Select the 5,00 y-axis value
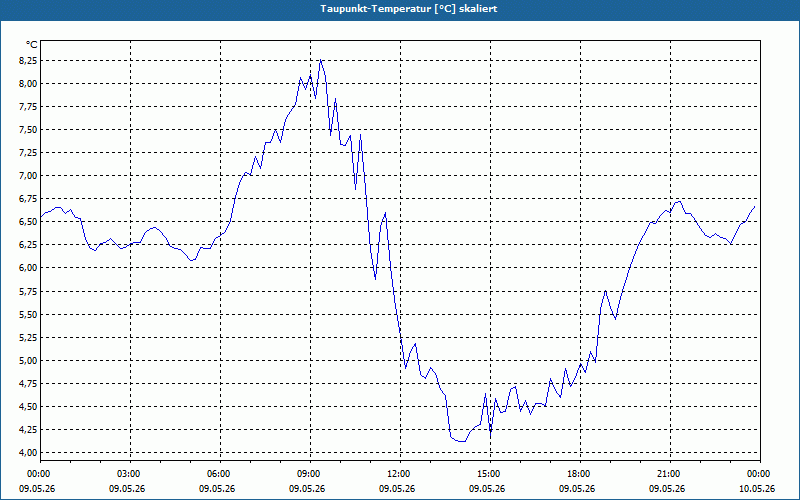Screen dimensions: 800x500 (27, 360)
